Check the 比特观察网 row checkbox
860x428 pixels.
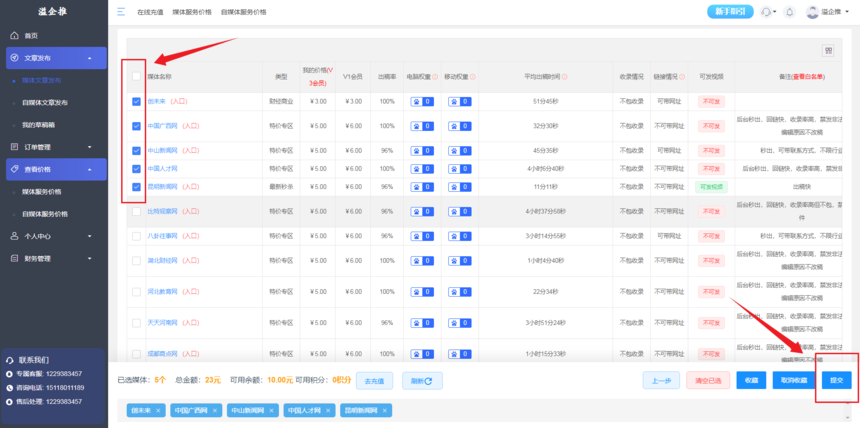(x=137, y=211)
